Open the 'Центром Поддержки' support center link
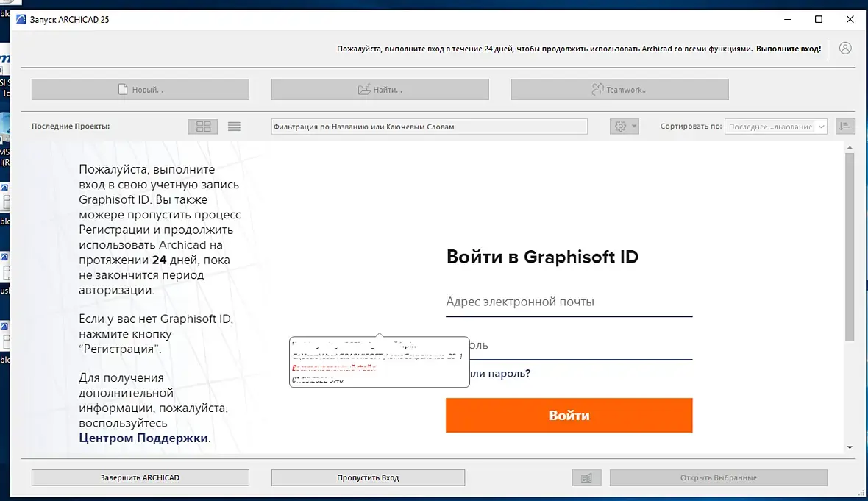868x501 pixels. pyautogui.click(x=143, y=438)
